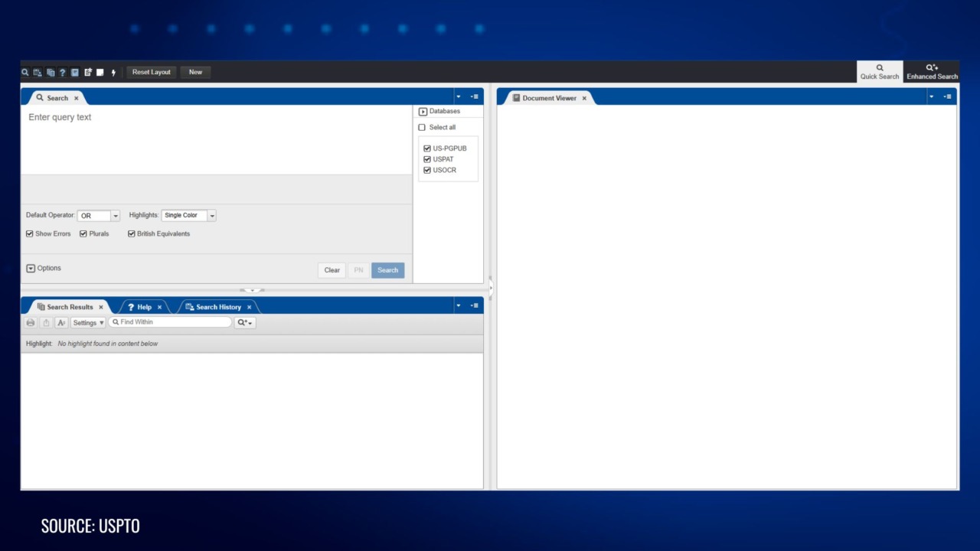Viewport: 980px width, 551px height.
Task: Click the Enter query text field
Action: [x=217, y=140]
